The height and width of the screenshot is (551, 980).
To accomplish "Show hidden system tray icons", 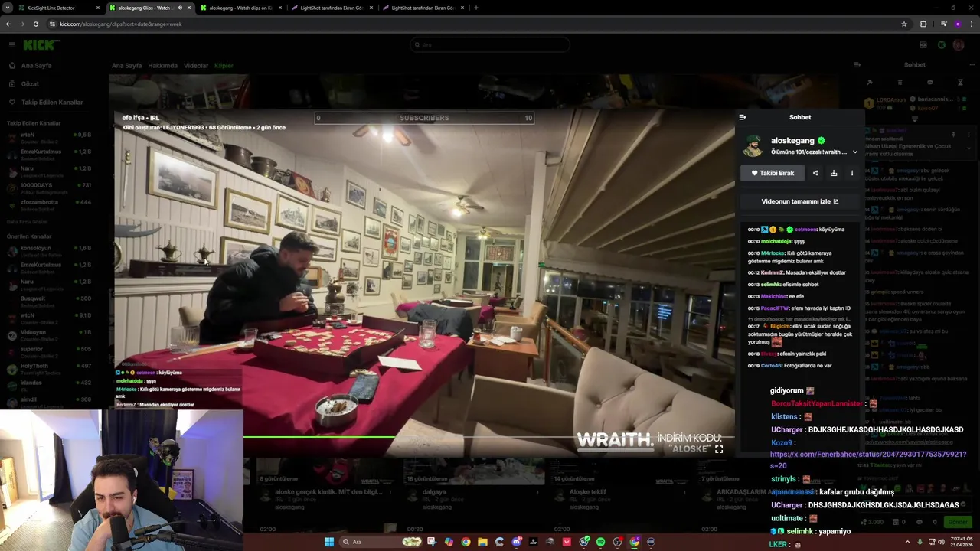I will click(x=909, y=543).
